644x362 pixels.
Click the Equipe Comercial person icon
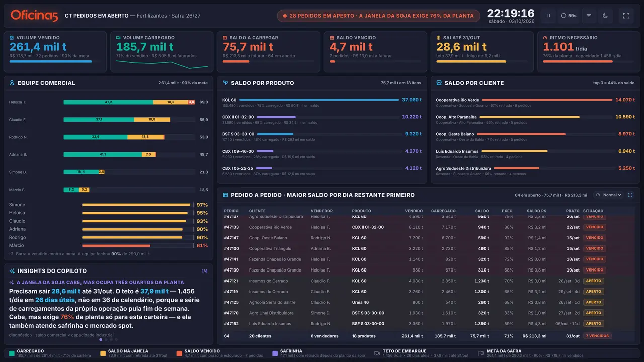(x=12, y=83)
